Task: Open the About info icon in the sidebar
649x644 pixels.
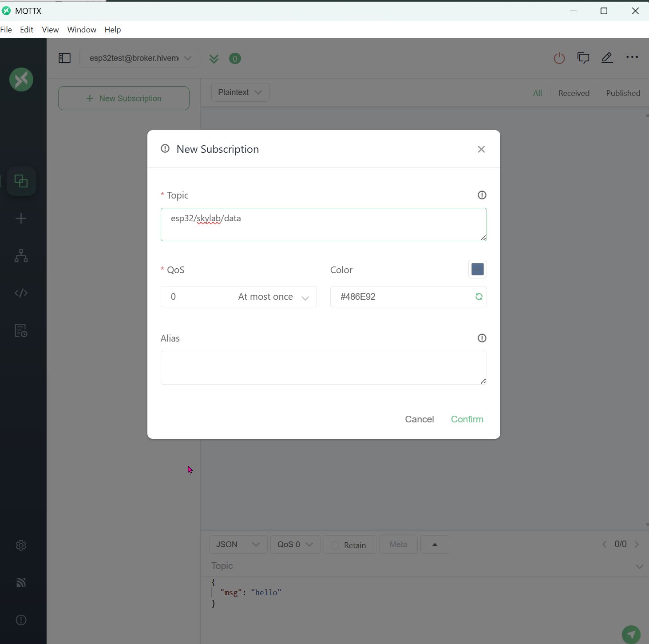Action: coord(21,620)
